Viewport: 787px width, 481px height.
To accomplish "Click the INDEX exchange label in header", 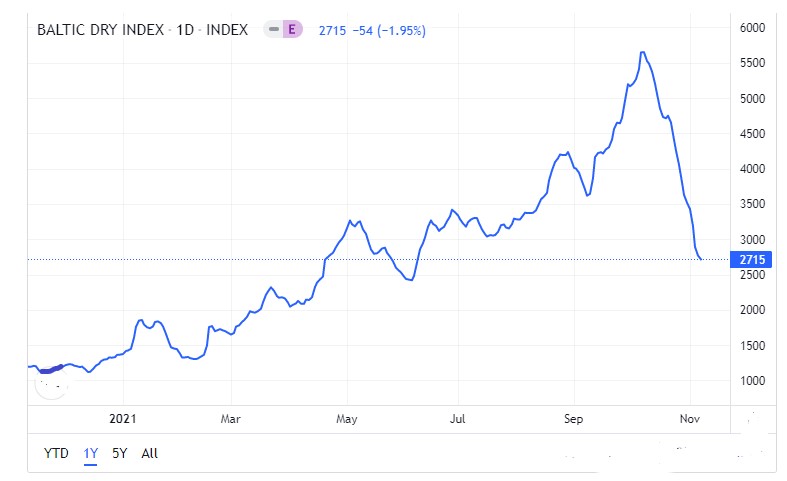I will tap(227, 30).
